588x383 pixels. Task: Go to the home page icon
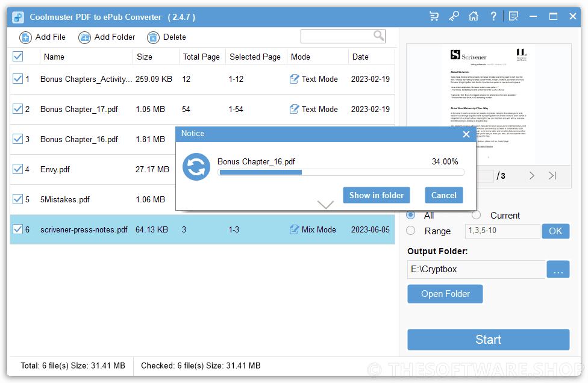(474, 16)
